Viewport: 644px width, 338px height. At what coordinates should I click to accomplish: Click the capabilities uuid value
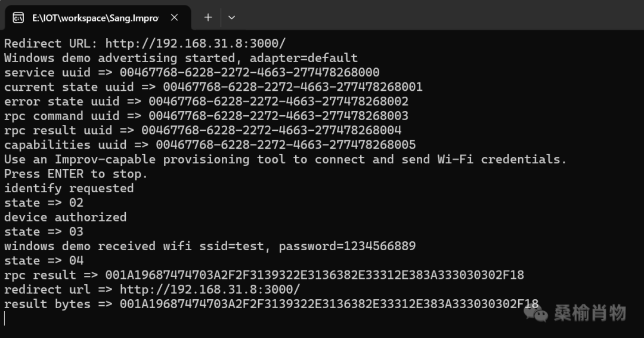[286, 145]
